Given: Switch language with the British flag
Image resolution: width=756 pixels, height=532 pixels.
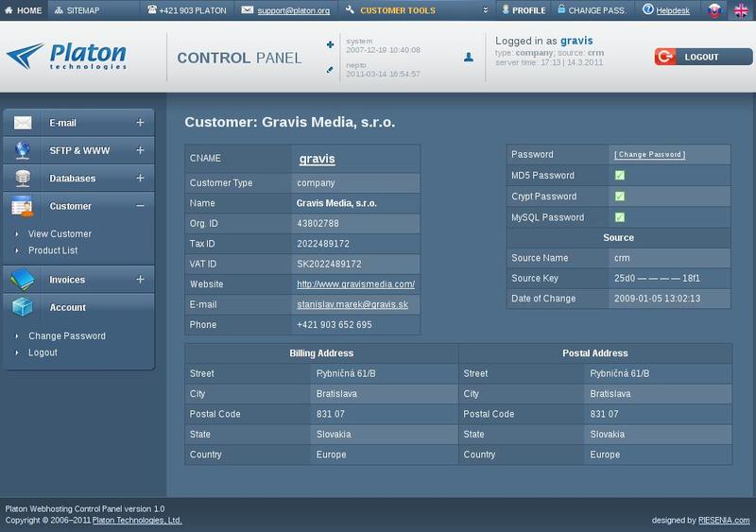Looking at the screenshot, I should coord(741,10).
